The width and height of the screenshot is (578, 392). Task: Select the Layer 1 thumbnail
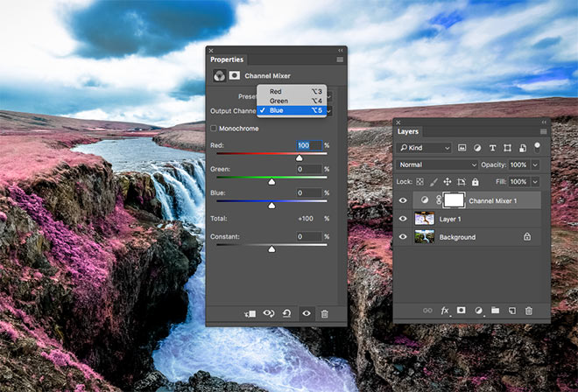click(424, 219)
